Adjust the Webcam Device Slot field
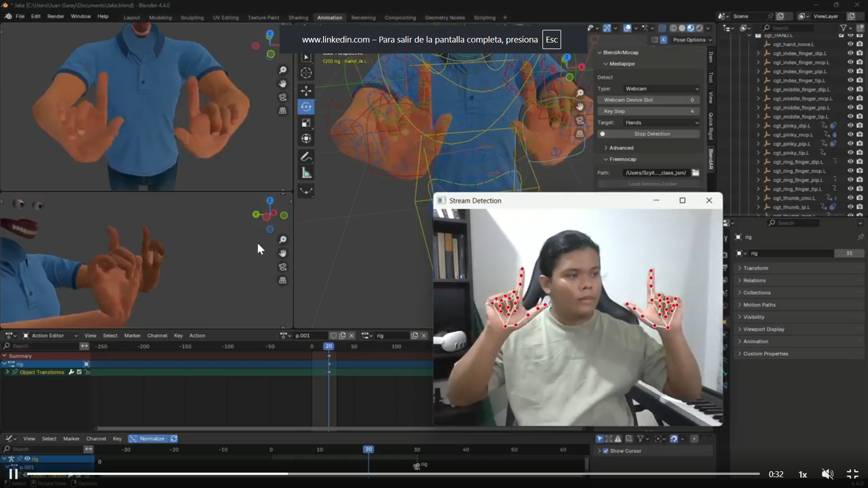 tap(649, 100)
